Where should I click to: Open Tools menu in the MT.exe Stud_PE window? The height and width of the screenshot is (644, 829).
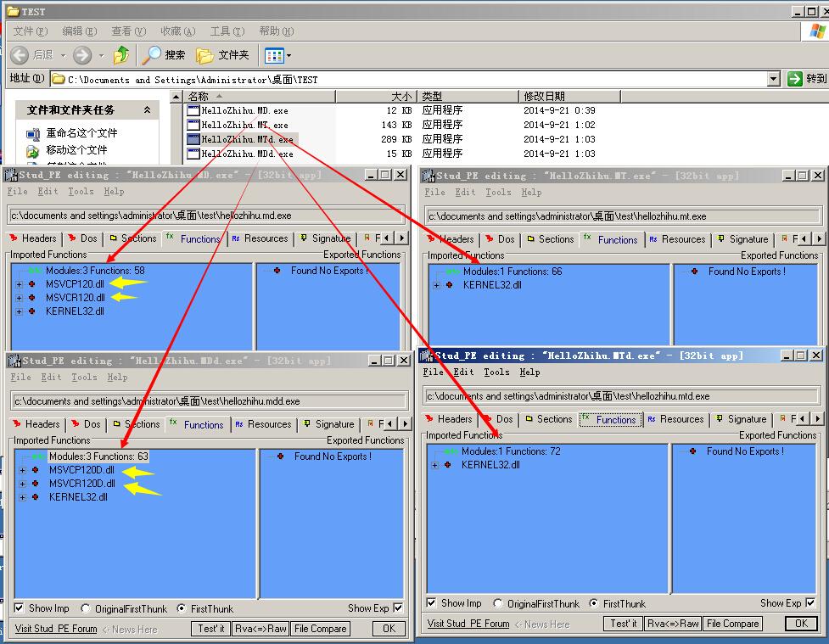point(498,193)
